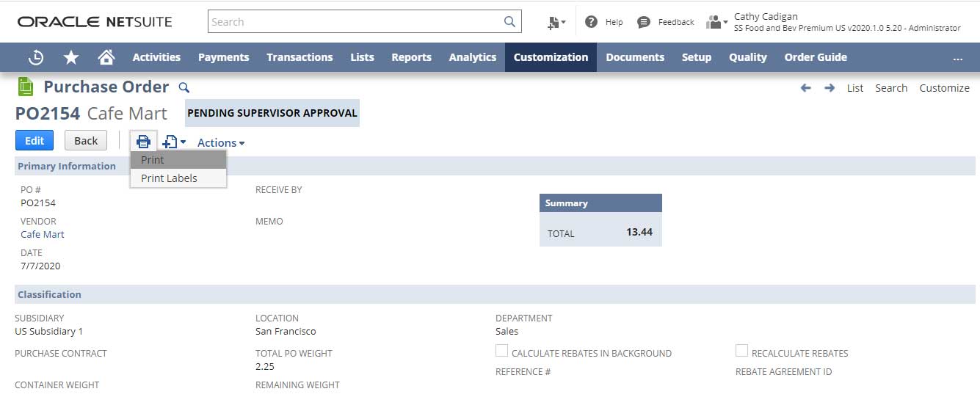Click the magnifier next to Purchase Order title
980x408 pixels.
(x=184, y=87)
